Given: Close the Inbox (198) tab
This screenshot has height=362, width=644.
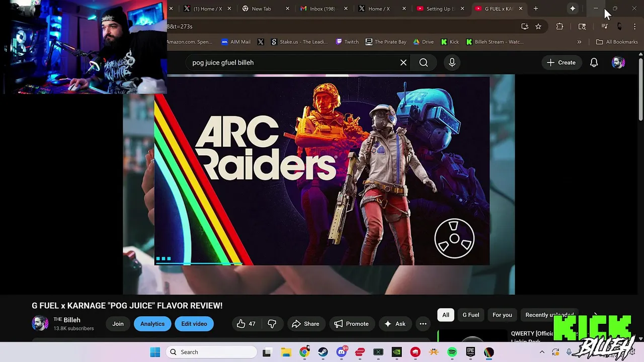Looking at the screenshot, I should tap(346, 9).
